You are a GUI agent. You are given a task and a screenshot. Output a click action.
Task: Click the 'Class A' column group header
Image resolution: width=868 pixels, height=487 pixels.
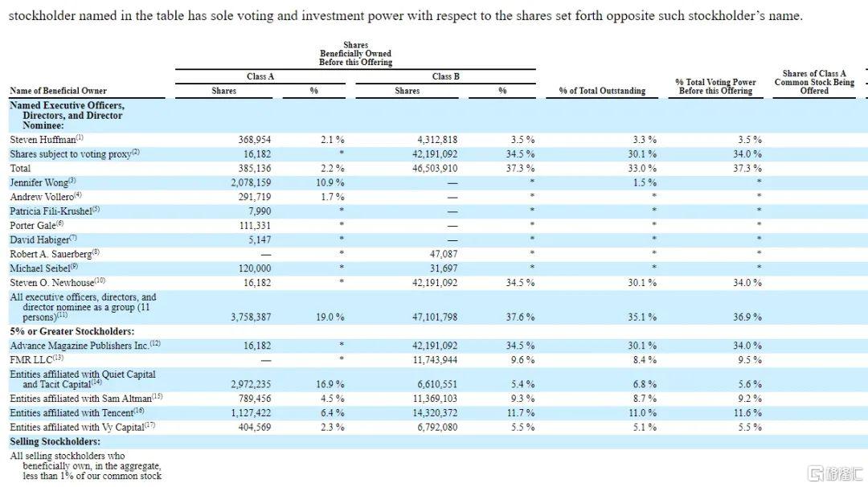coord(260,76)
